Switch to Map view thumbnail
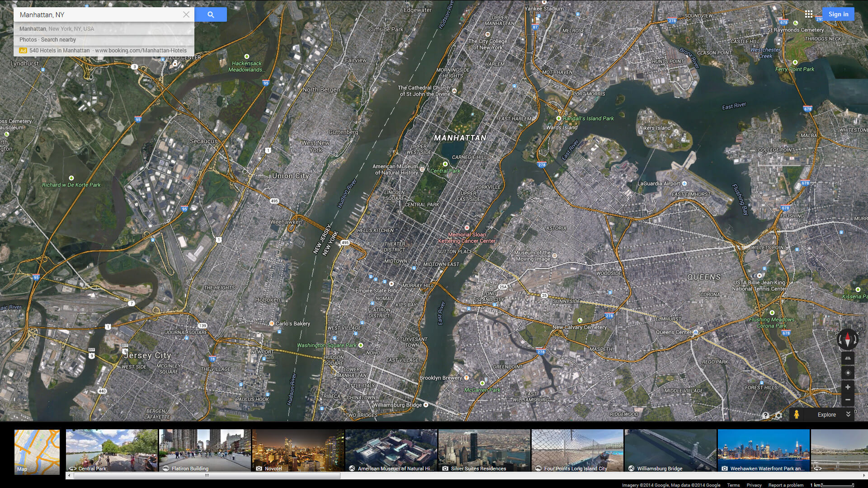868x488 pixels. [x=37, y=452]
